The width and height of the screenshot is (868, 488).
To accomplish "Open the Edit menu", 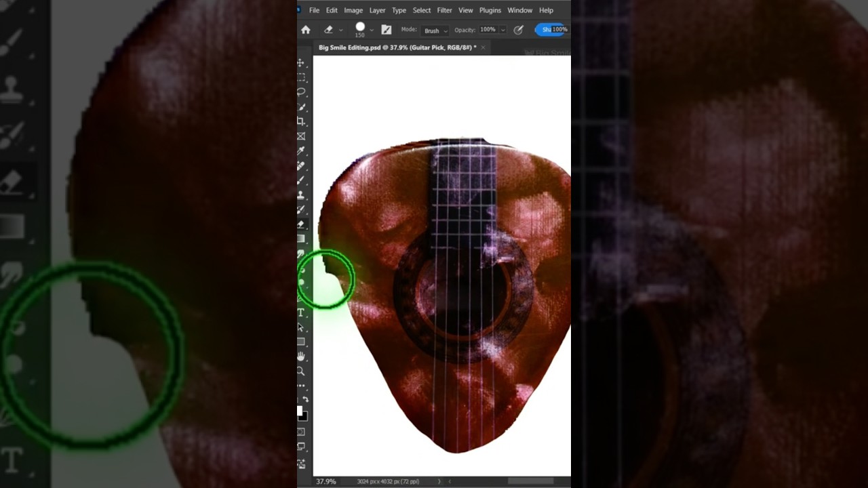I will click(332, 10).
